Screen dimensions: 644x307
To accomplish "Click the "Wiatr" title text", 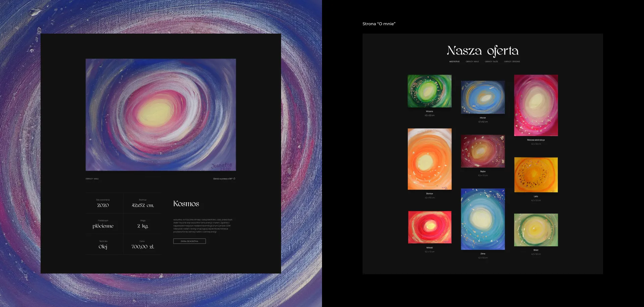I will pos(536,250).
